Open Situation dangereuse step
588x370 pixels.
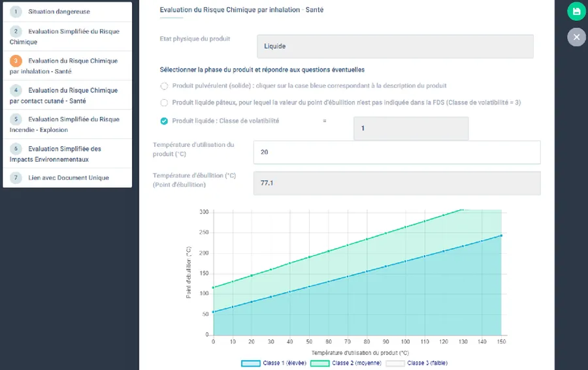59,12
